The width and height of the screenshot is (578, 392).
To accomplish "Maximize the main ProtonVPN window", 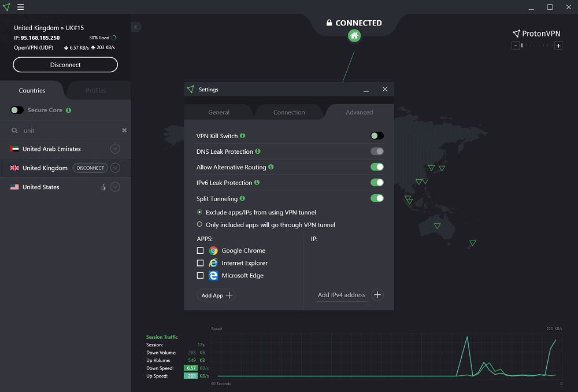I will click(x=550, y=7).
